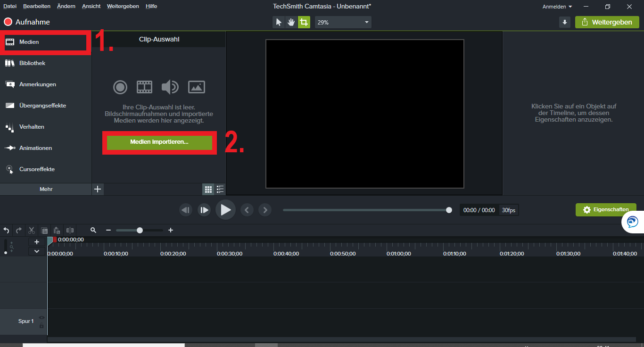Open the Weitergeben menu in the menu bar
This screenshot has height=347, width=644.
(x=123, y=6)
